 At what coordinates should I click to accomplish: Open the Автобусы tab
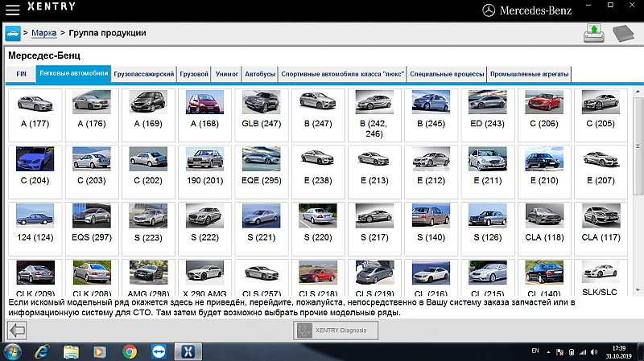(260, 74)
